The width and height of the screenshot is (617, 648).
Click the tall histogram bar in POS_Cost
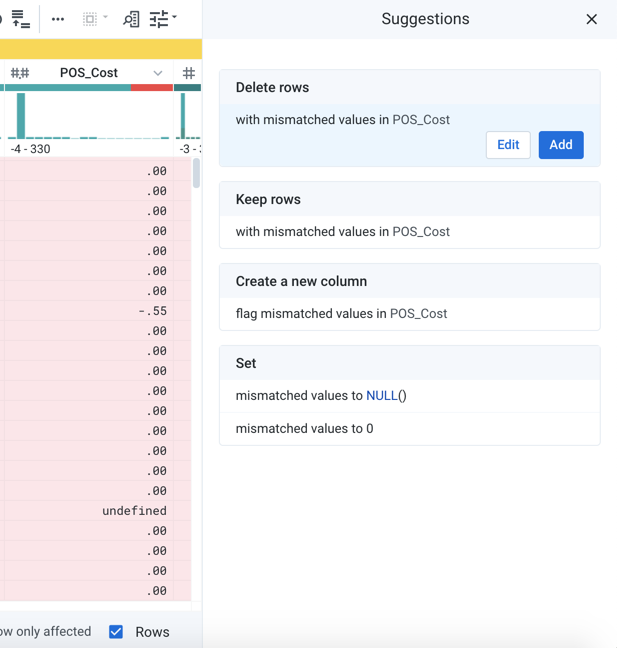pos(21,116)
